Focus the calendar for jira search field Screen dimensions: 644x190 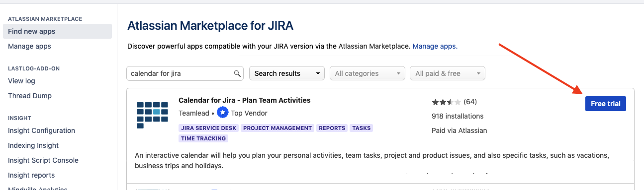[185, 73]
